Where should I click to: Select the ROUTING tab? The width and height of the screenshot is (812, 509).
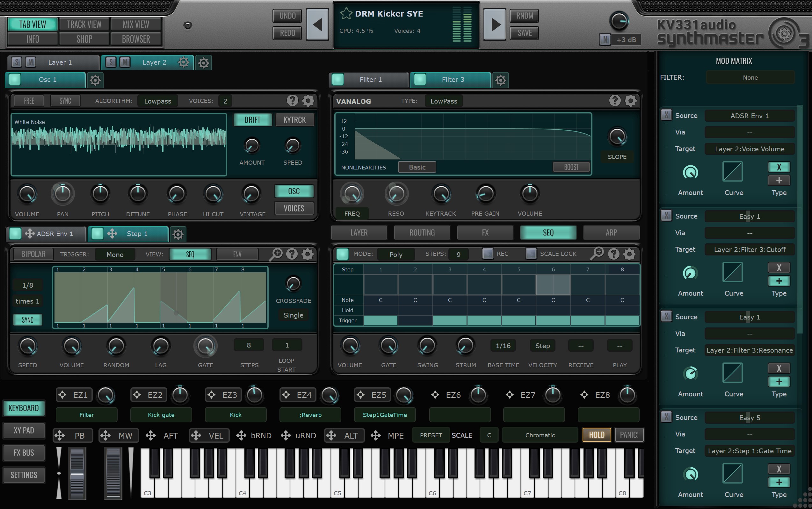422,233
